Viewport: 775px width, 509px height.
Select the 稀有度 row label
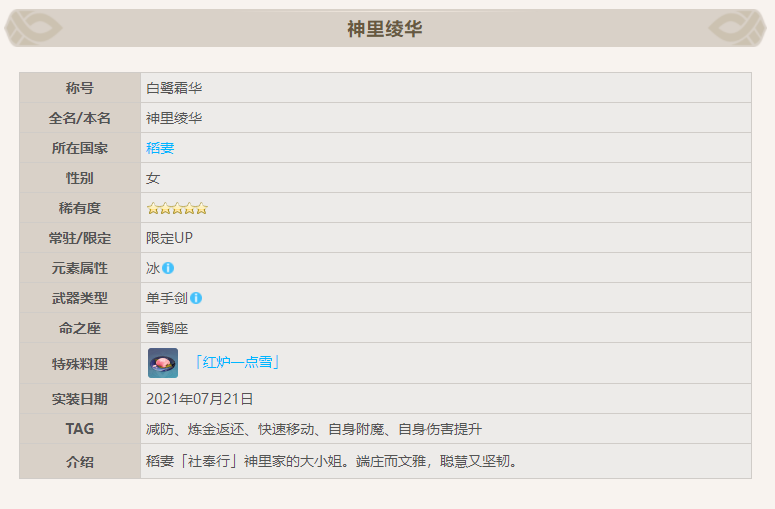tap(80, 208)
